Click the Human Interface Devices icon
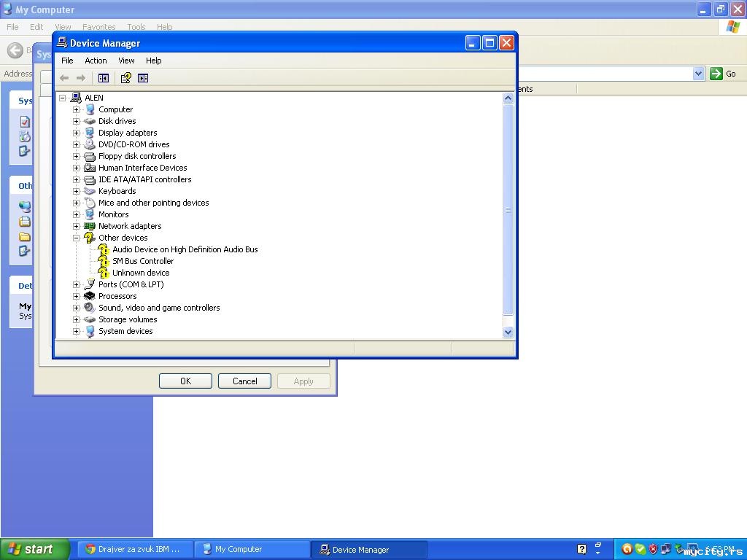Viewport: 747px width, 560px height. (x=90, y=168)
